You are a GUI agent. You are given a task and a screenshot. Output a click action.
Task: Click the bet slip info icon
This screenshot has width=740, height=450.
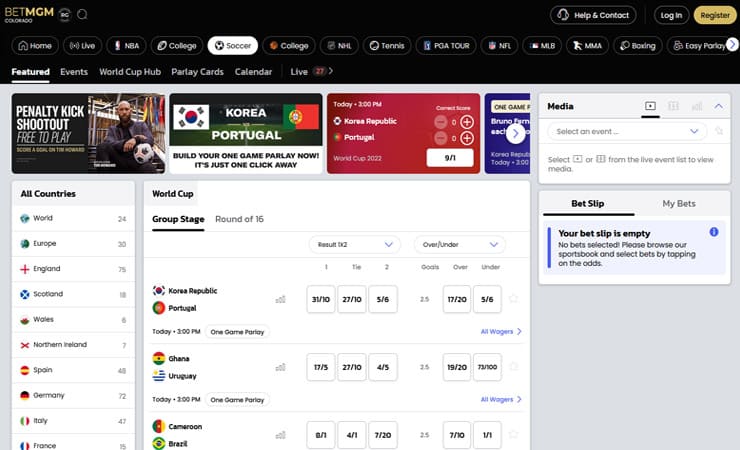click(x=714, y=232)
